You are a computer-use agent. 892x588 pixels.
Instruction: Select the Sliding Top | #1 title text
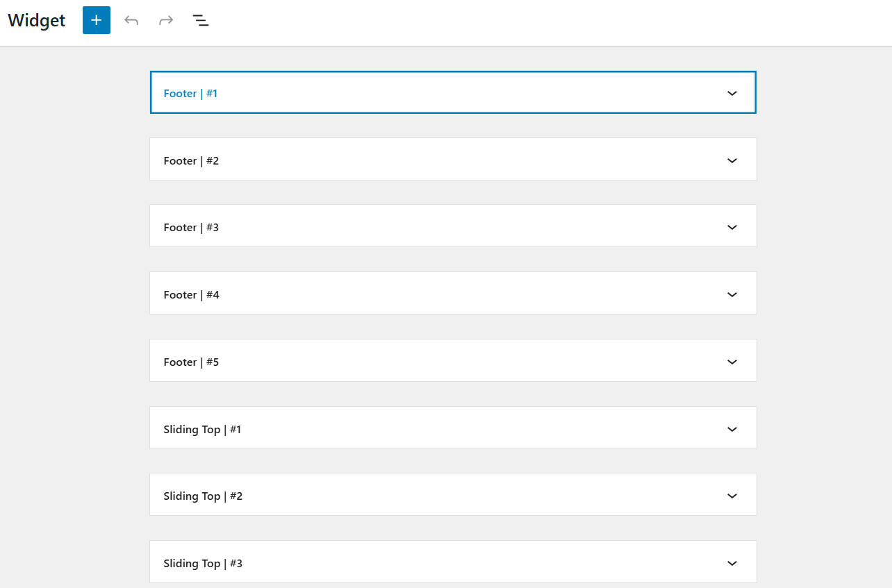(202, 429)
